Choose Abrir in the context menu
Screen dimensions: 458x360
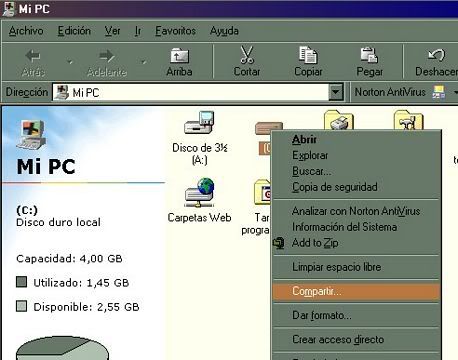coord(356,139)
